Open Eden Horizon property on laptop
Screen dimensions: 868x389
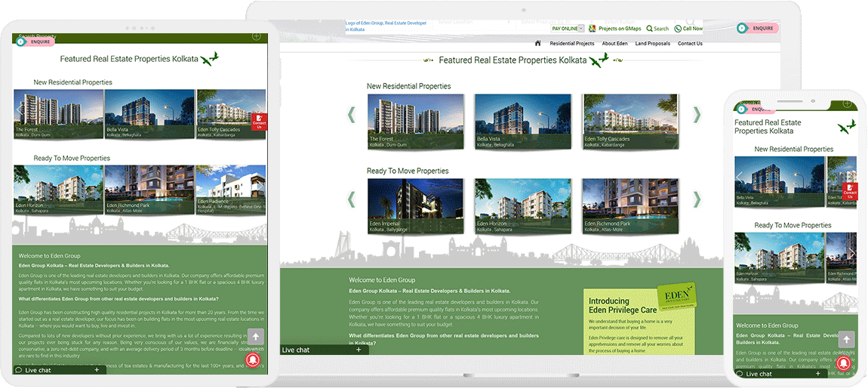[x=522, y=205]
